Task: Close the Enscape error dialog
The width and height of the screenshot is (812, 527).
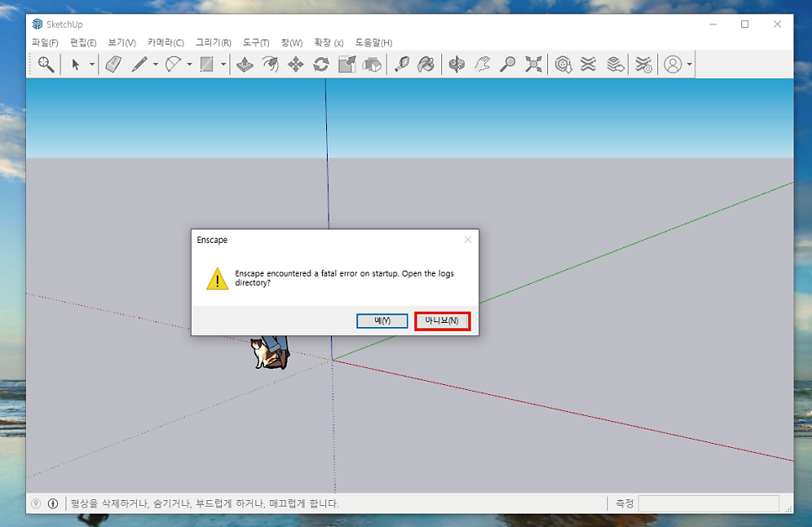Action: (x=468, y=240)
